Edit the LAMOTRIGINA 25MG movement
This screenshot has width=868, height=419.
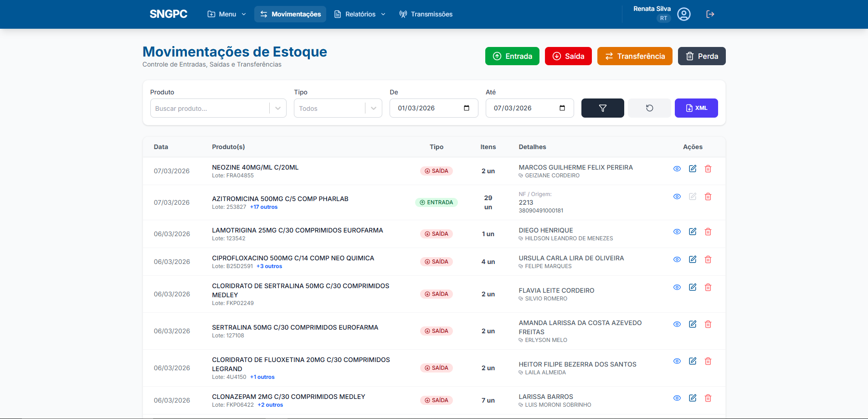point(692,232)
